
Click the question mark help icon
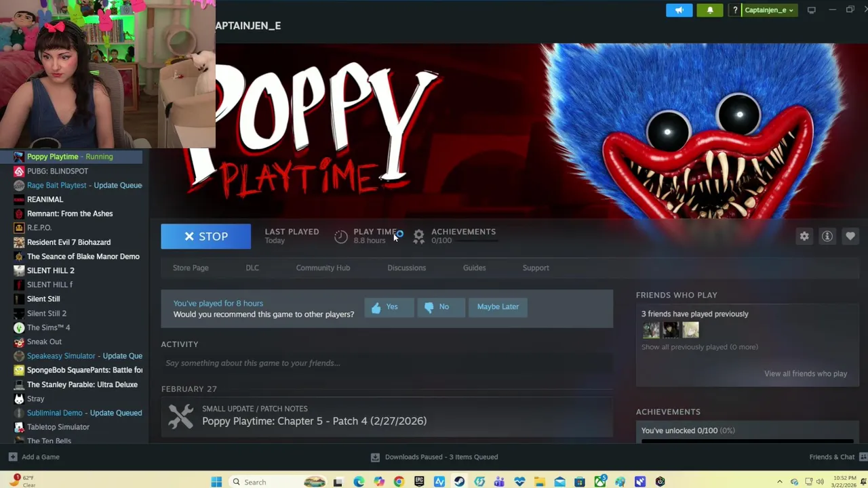pos(735,10)
